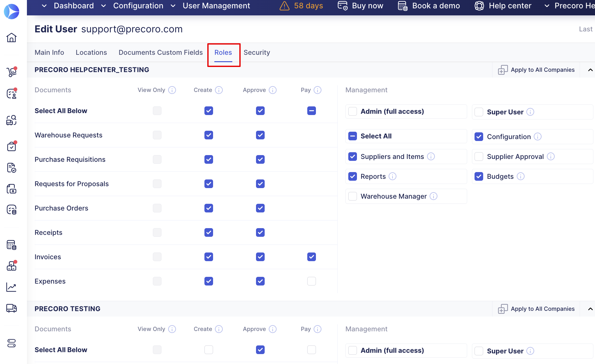
Task: Click the 58 days trial warning
Action: [301, 6]
